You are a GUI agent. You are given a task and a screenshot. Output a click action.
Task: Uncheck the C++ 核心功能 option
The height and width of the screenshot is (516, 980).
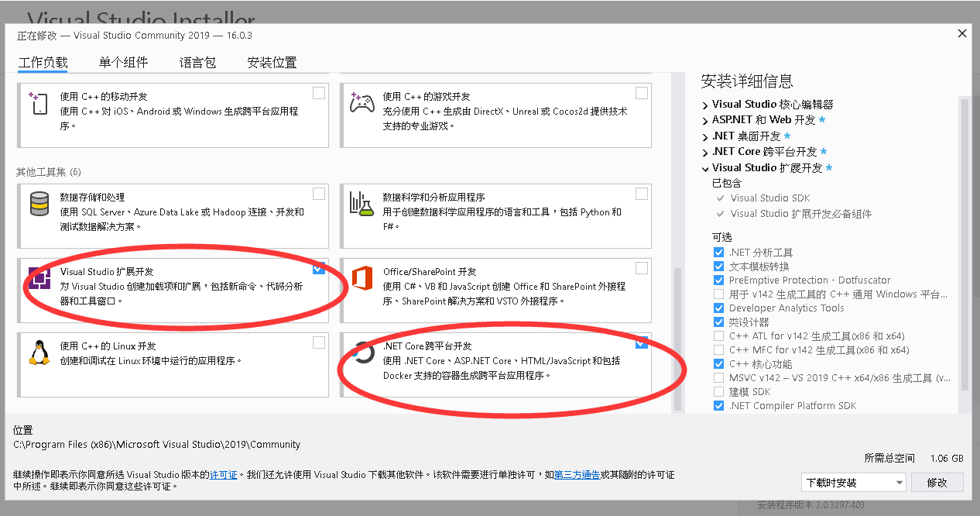click(x=719, y=364)
